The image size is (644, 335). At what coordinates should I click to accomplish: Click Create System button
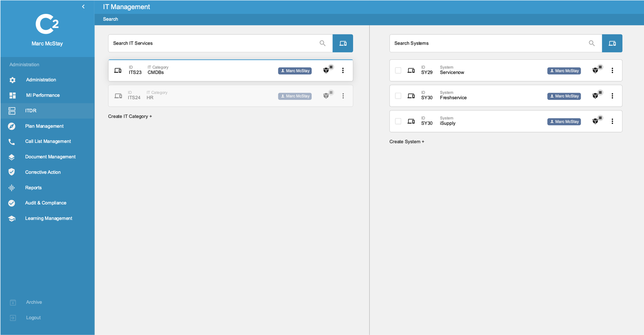click(407, 141)
